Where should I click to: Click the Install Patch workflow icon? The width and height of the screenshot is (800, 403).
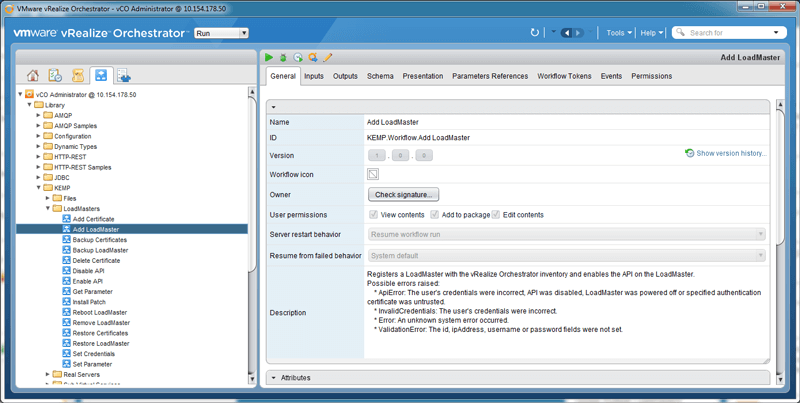pos(66,302)
